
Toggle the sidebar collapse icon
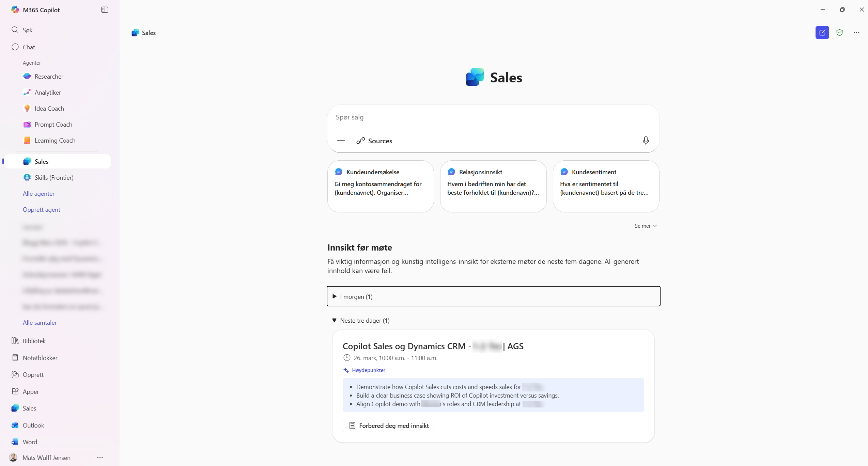click(105, 10)
